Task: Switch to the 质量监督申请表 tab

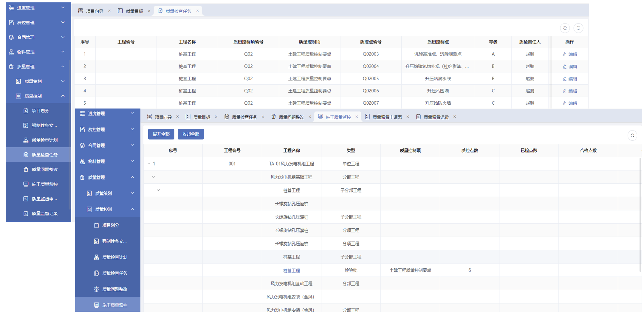Action: (x=387, y=117)
